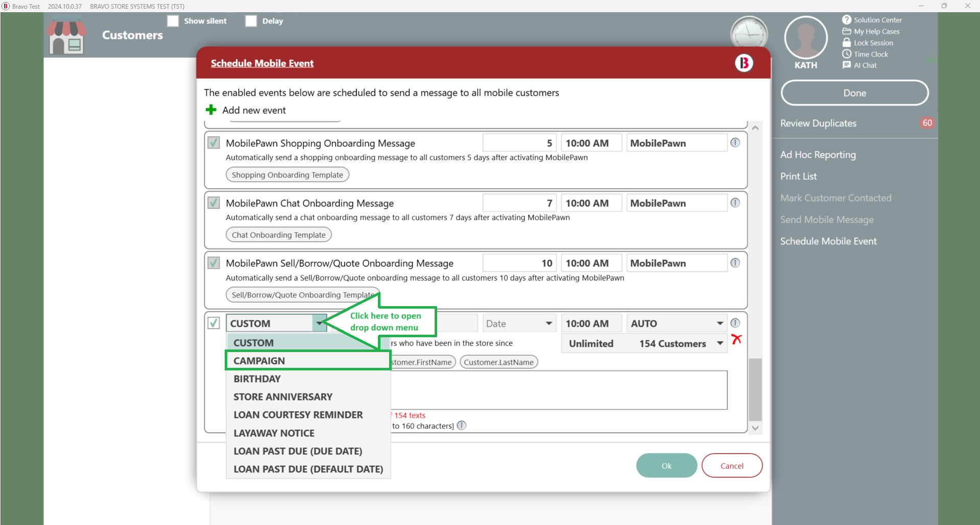Toggle Sell/Borrow/Quote Onboarding Message checkbox
Image resolution: width=980 pixels, height=525 pixels.
(x=213, y=263)
